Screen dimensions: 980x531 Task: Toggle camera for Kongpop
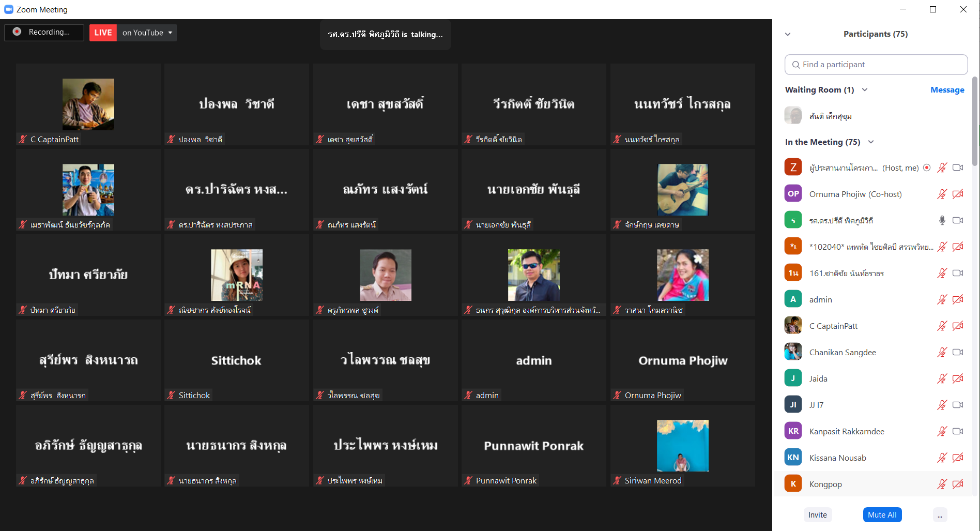(x=958, y=484)
